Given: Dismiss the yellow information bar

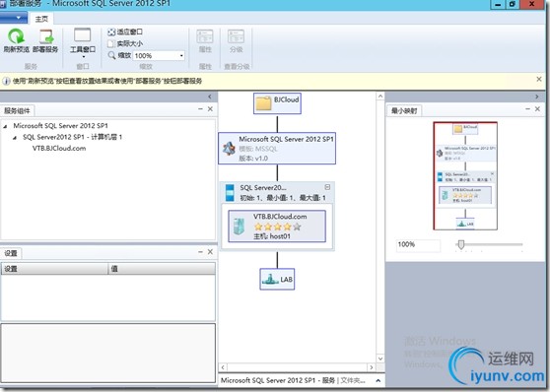Looking at the screenshot, I should [539, 79].
